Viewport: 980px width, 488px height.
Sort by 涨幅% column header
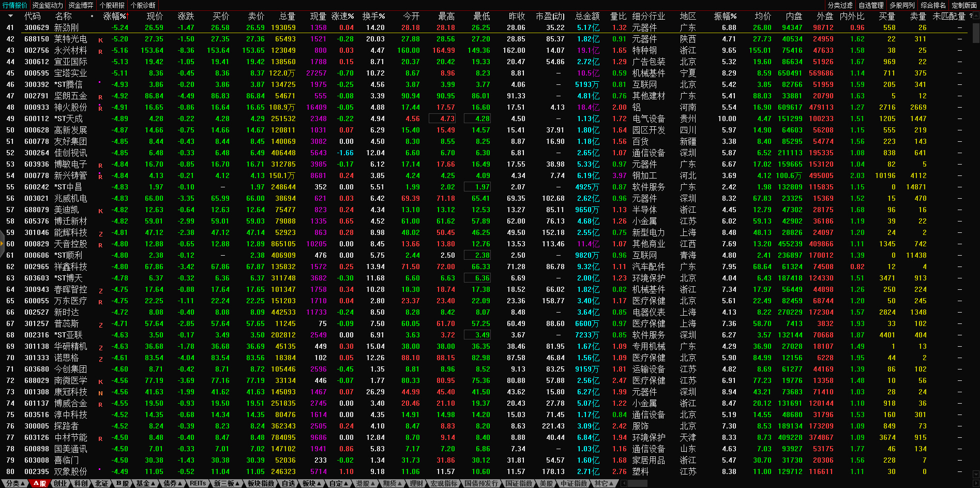(114, 16)
